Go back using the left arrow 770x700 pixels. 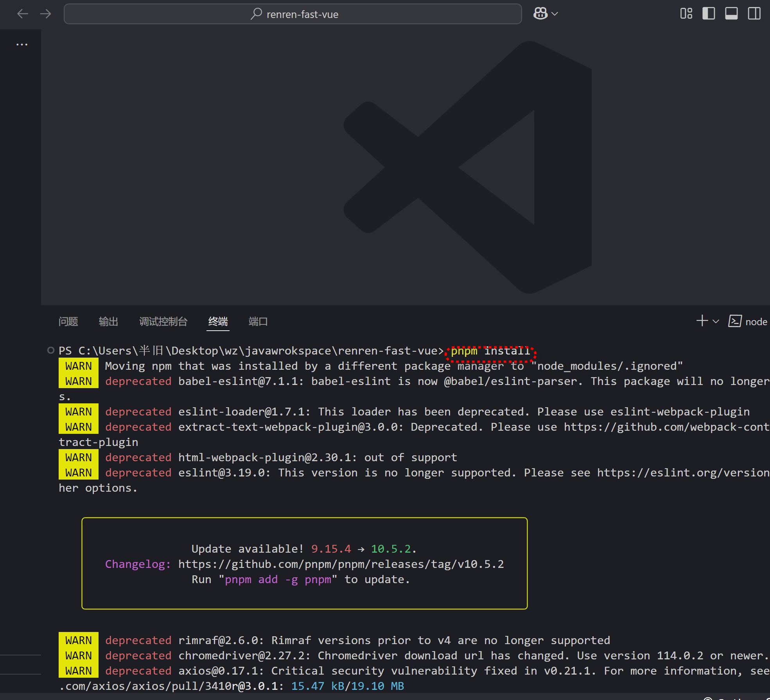pyautogui.click(x=23, y=14)
